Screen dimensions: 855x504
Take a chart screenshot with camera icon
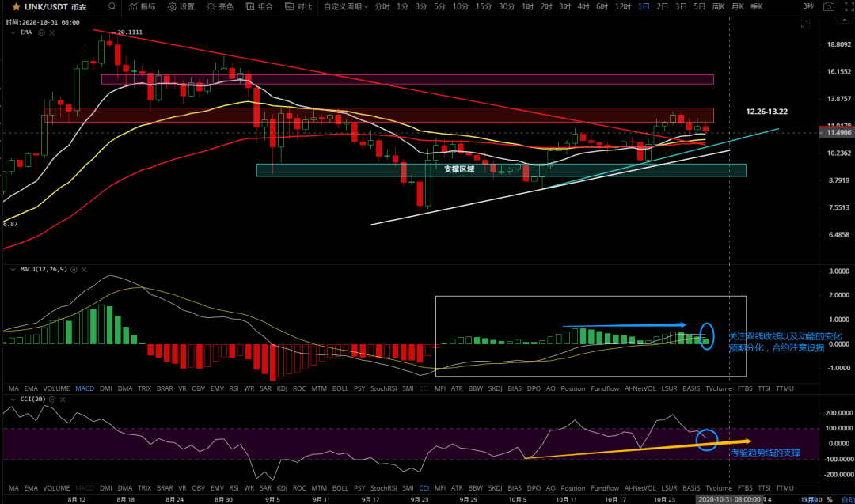[828, 6]
